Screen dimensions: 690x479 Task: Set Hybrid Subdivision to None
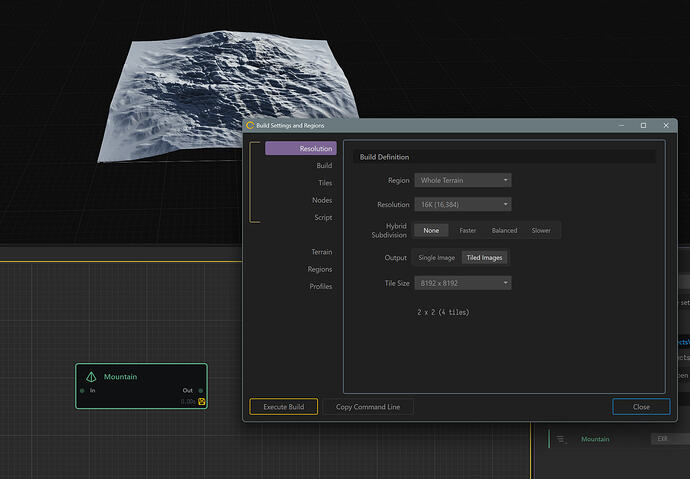coord(430,230)
